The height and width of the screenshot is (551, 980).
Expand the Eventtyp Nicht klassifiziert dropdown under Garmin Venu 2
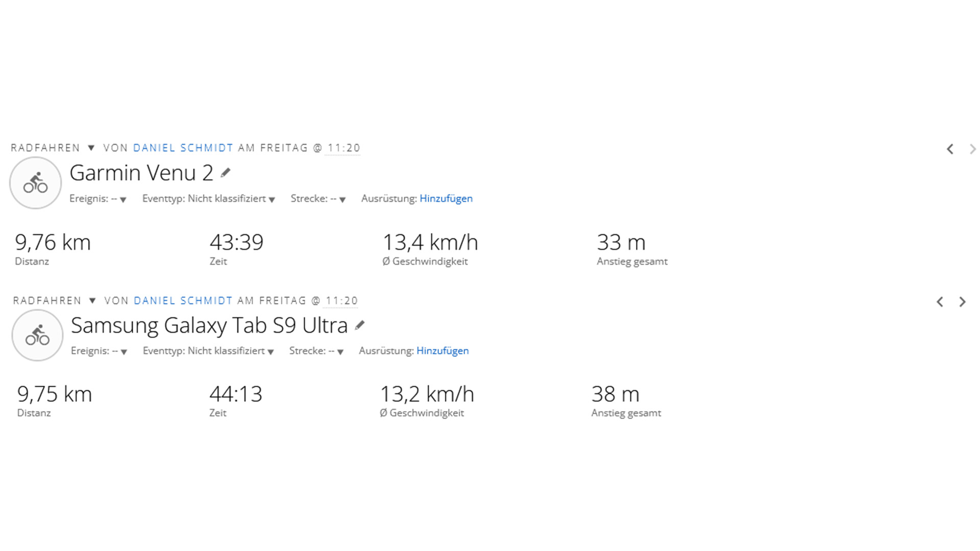pyautogui.click(x=209, y=198)
